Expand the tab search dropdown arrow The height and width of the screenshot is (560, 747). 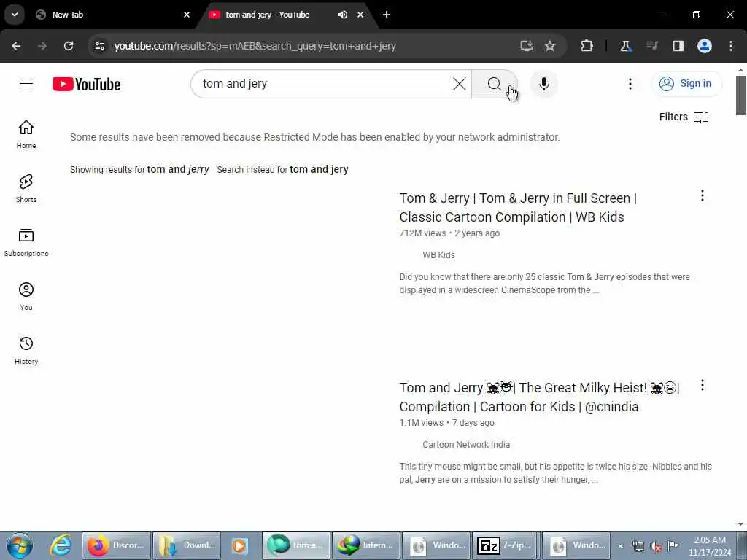pyautogui.click(x=15, y=15)
